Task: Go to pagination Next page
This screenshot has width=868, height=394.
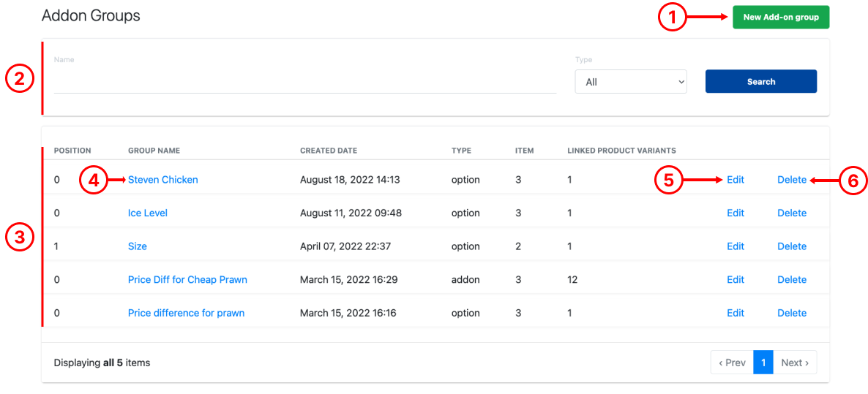Action: (795, 363)
